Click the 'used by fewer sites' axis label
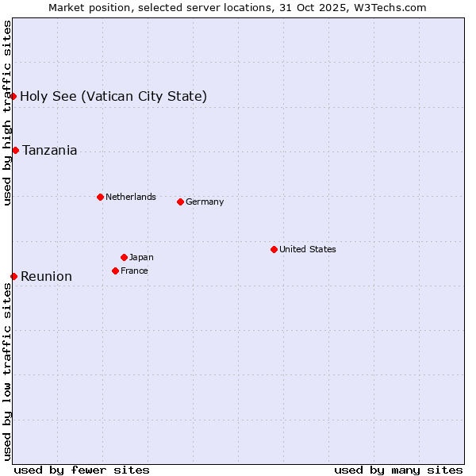 (x=82, y=470)
